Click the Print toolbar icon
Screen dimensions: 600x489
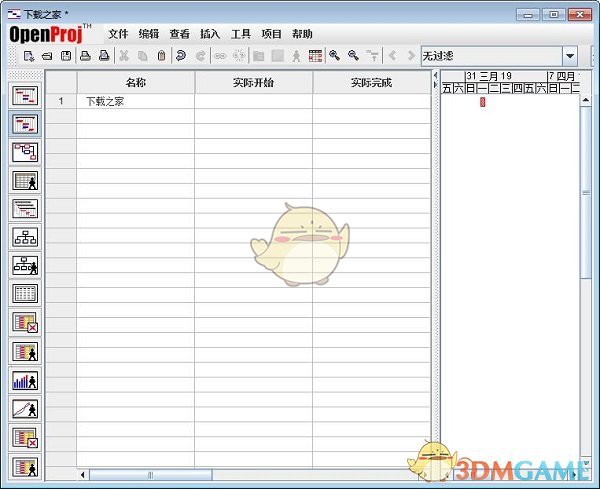(x=85, y=56)
